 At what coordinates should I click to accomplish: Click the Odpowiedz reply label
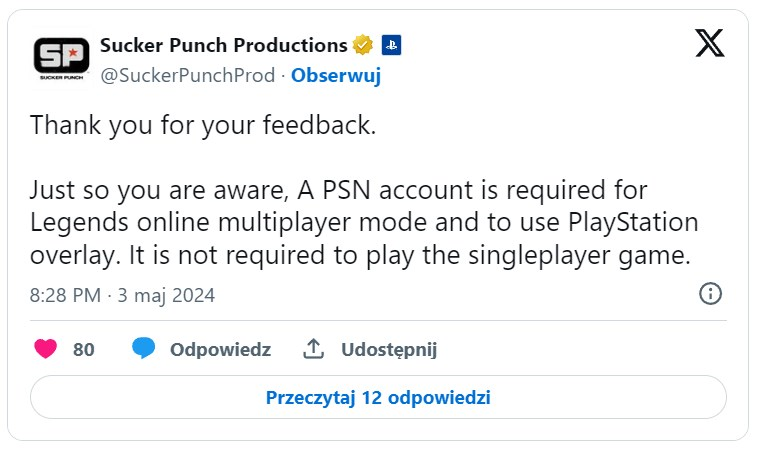tap(220, 349)
